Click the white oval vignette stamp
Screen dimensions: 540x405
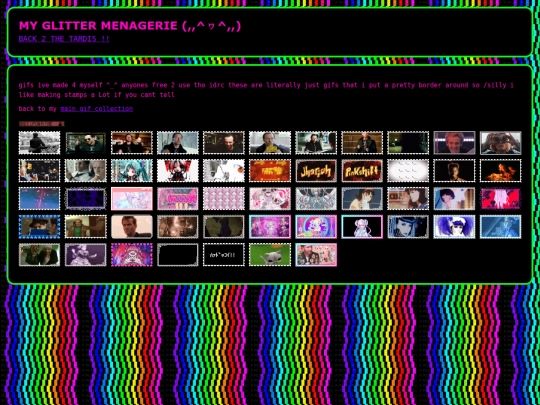[x=408, y=170]
